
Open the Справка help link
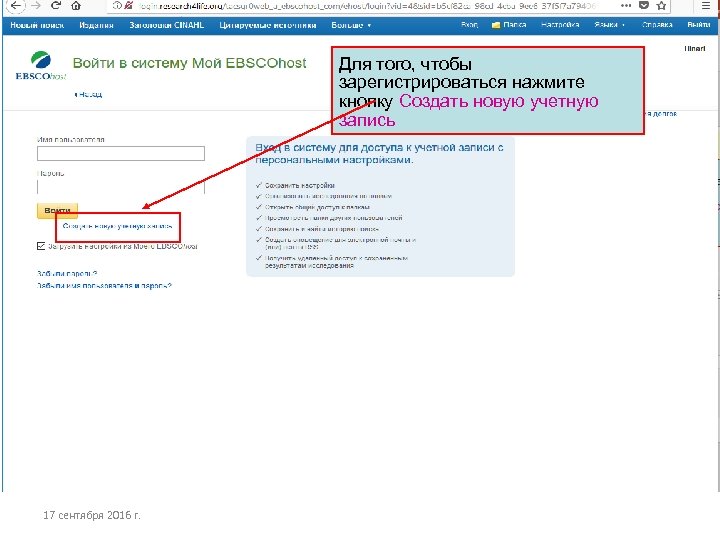657,25
